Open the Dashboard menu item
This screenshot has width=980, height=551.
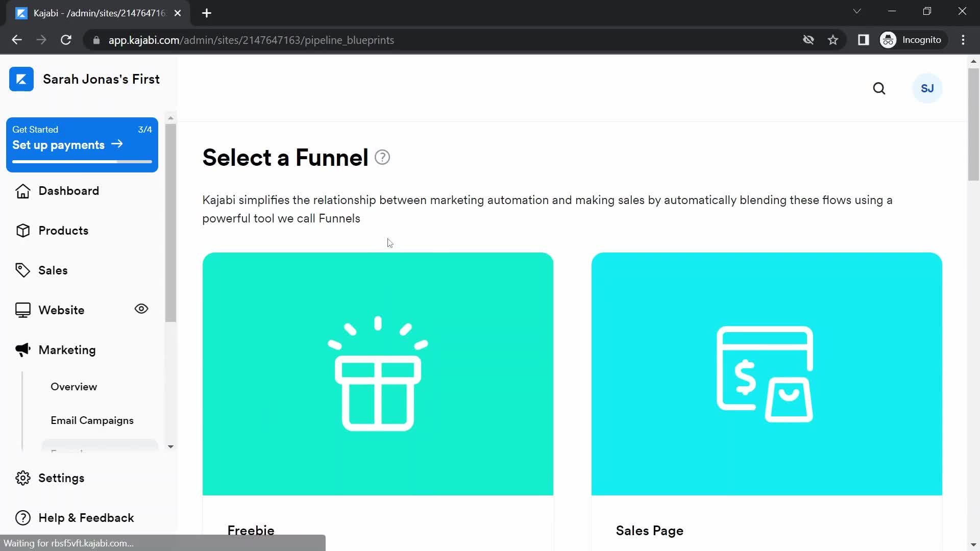(x=69, y=191)
